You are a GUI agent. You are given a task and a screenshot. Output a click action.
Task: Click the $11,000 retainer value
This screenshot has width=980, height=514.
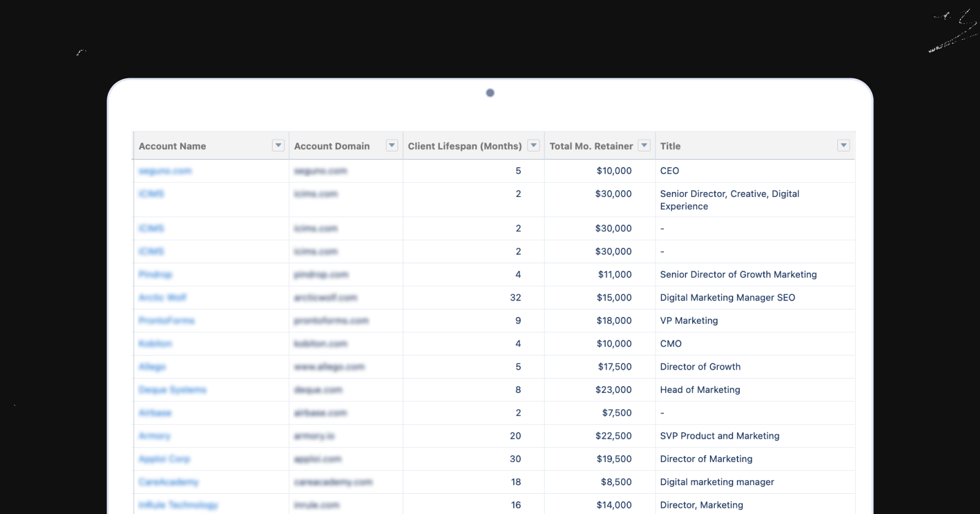[x=615, y=275]
